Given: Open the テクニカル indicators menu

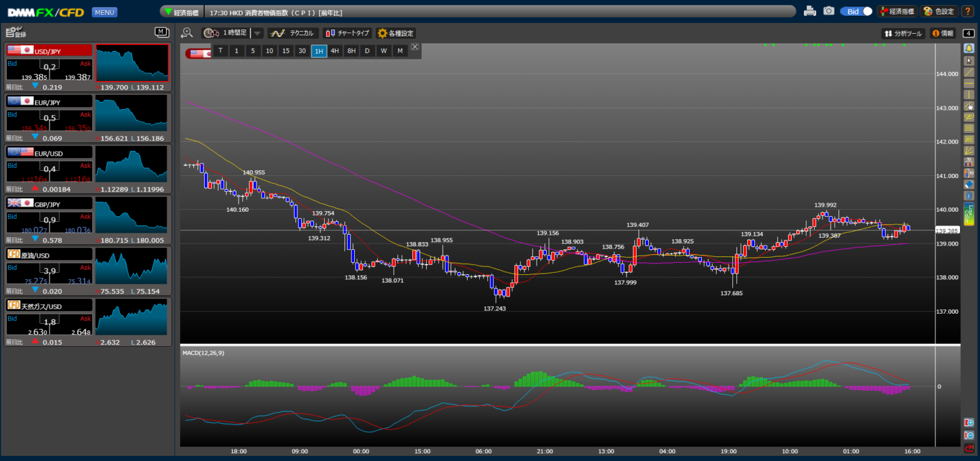Looking at the screenshot, I should coord(292,33).
